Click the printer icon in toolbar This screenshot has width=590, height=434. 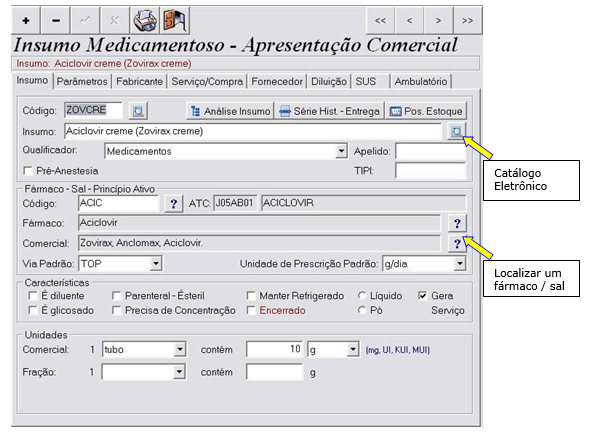pos(145,21)
